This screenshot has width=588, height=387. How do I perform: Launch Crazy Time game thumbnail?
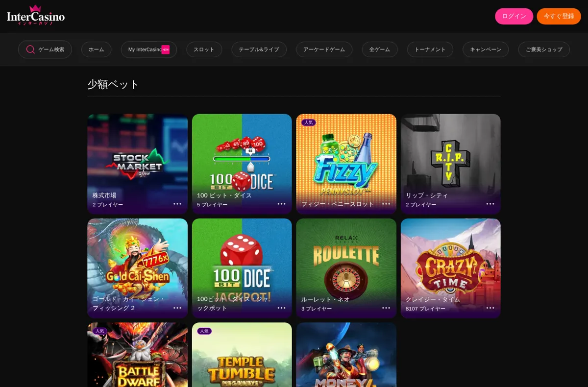click(450, 268)
